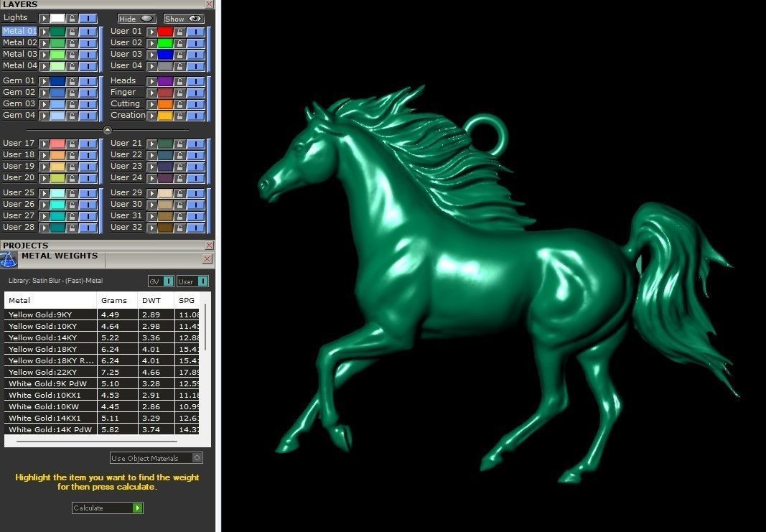Toggle visibility switch for Heads layer
The image size is (766, 532).
coord(196,81)
